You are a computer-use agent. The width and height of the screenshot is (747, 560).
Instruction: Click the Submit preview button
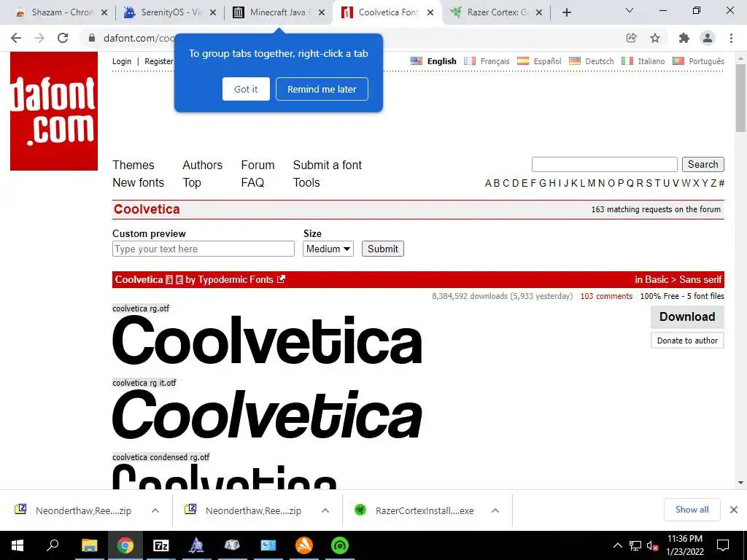point(382,249)
